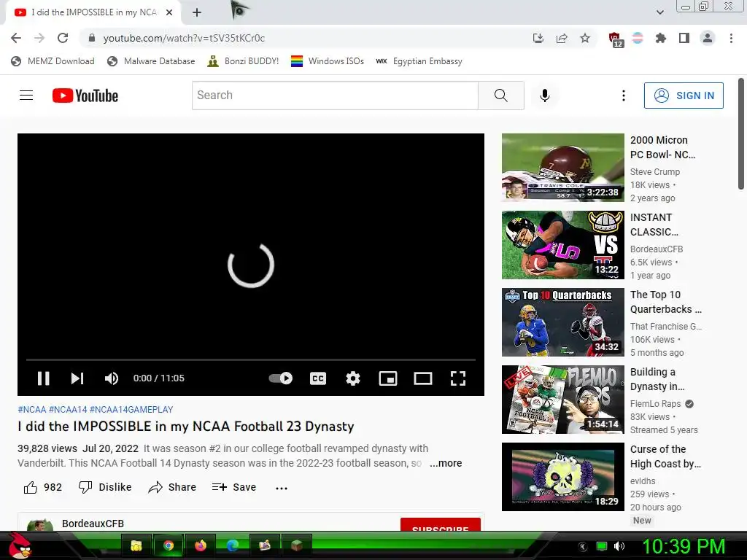Dislike the video

point(105,487)
